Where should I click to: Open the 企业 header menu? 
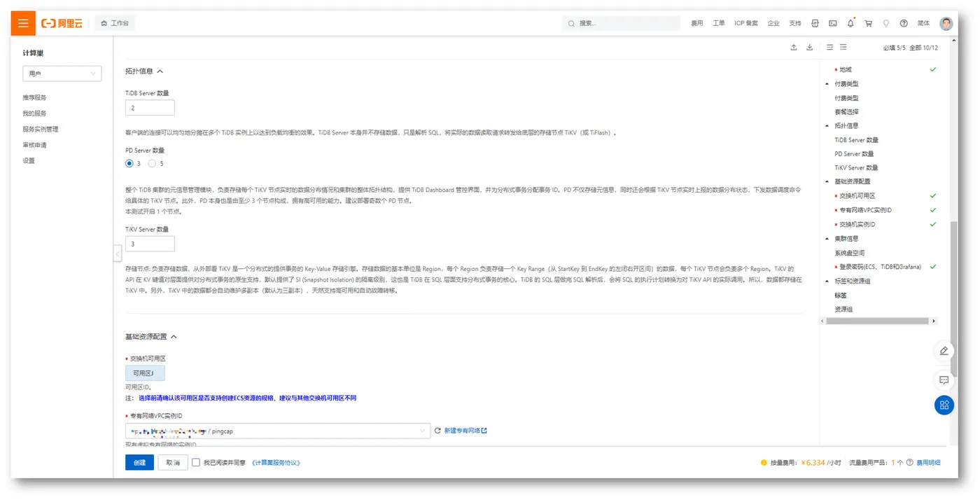(x=773, y=23)
